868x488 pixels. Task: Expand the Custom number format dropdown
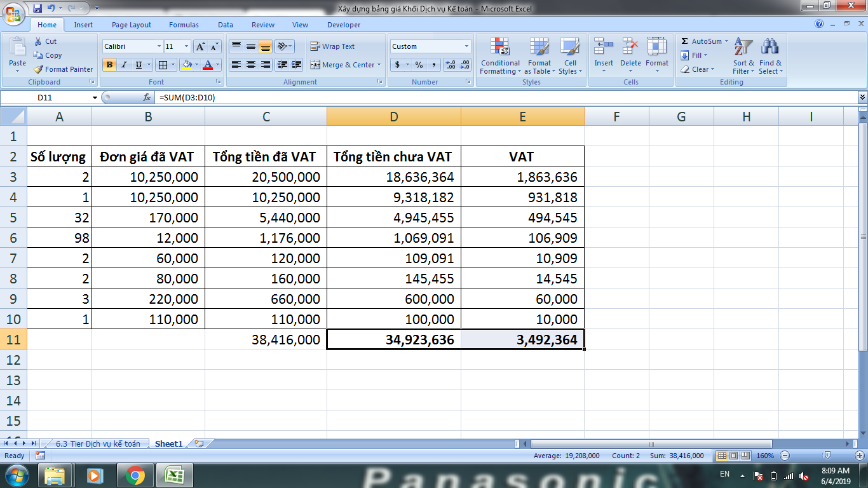[466, 46]
